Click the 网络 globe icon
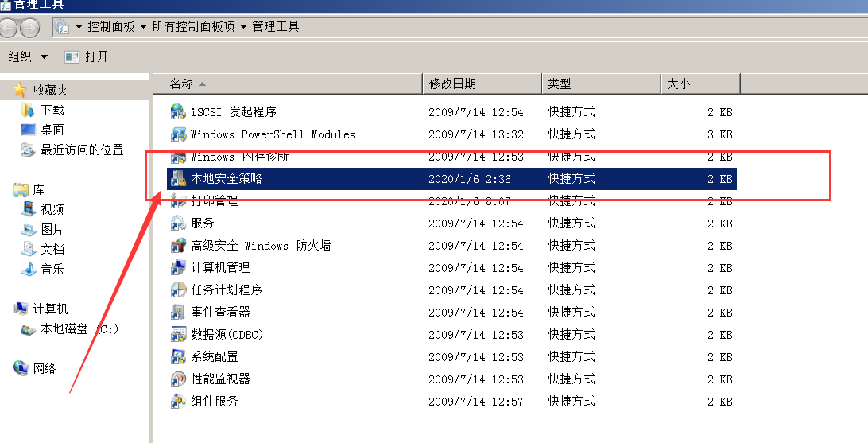This screenshot has width=868, height=443. click(21, 367)
